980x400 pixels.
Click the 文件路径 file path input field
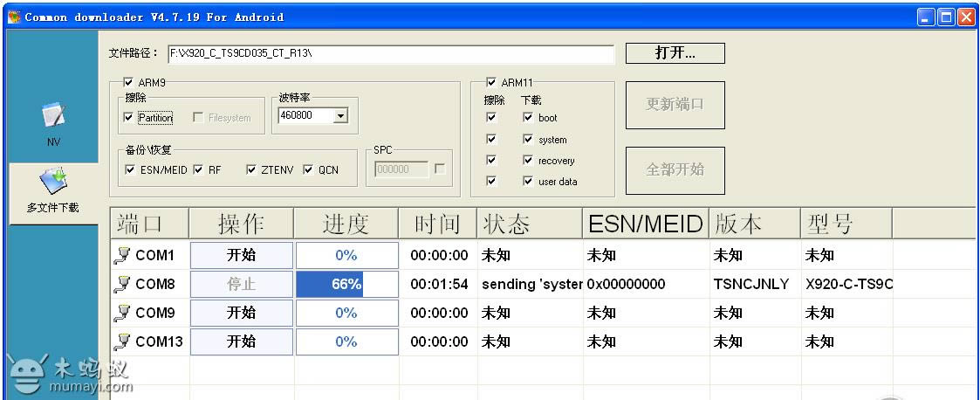coord(389,54)
